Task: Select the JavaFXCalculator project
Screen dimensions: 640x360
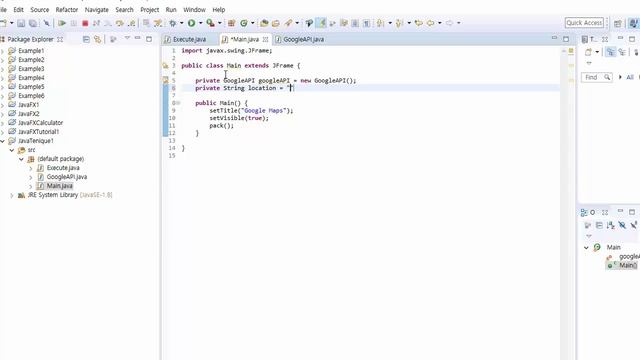Action: pos(40,122)
